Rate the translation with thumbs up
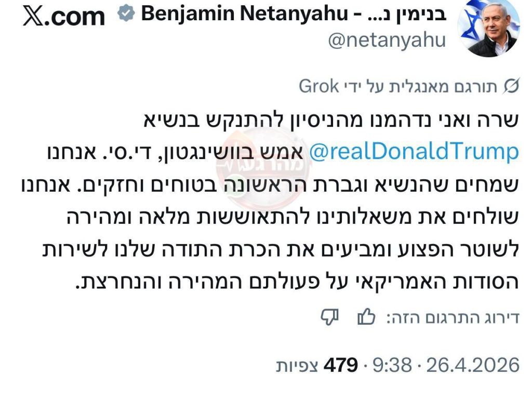 coord(366,316)
